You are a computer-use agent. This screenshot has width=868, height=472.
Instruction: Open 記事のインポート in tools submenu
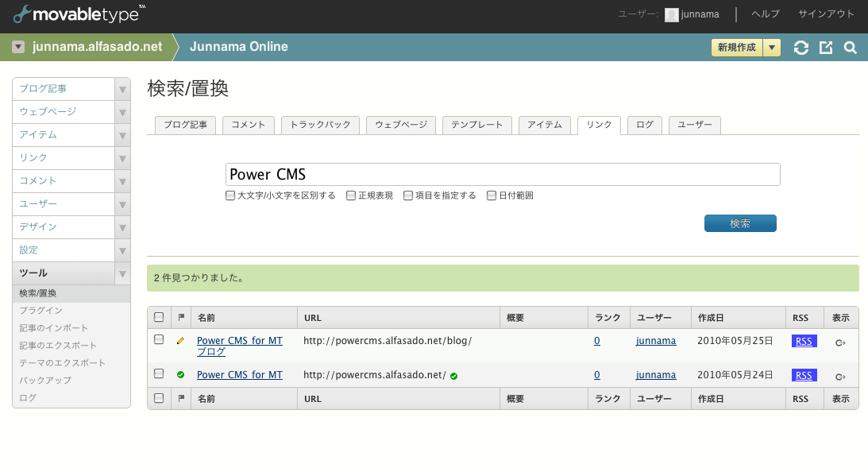tap(54, 328)
